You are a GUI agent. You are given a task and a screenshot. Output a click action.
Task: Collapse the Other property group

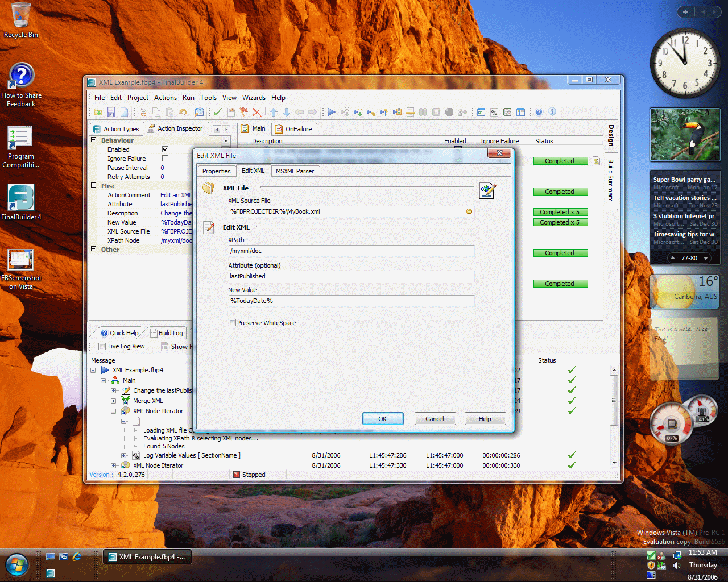pos(94,249)
